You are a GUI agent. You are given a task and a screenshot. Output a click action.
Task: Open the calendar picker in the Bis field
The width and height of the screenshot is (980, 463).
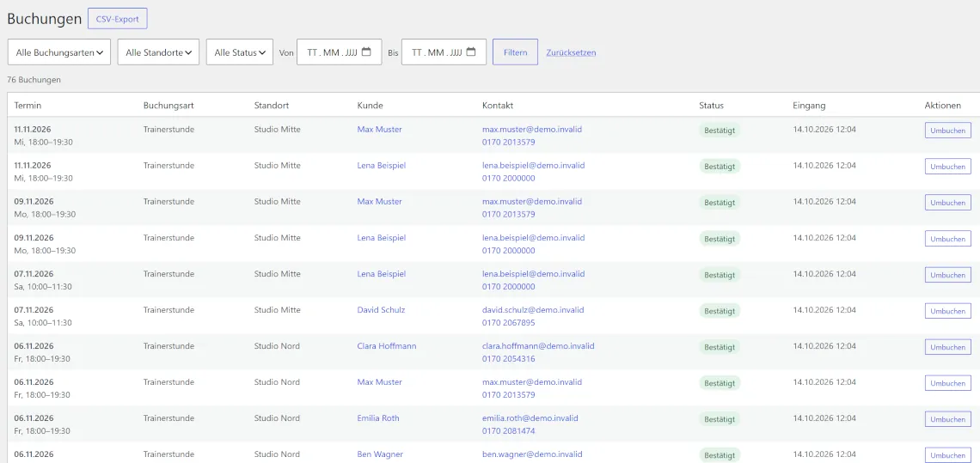point(471,52)
